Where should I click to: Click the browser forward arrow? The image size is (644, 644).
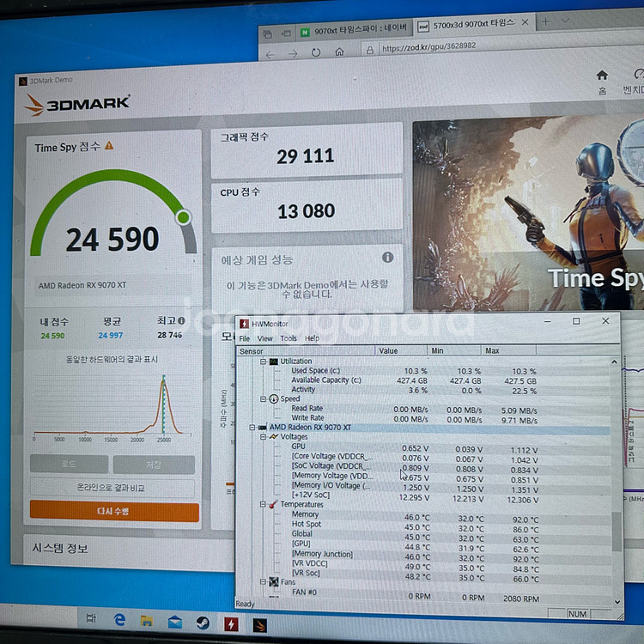pyautogui.click(x=293, y=54)
